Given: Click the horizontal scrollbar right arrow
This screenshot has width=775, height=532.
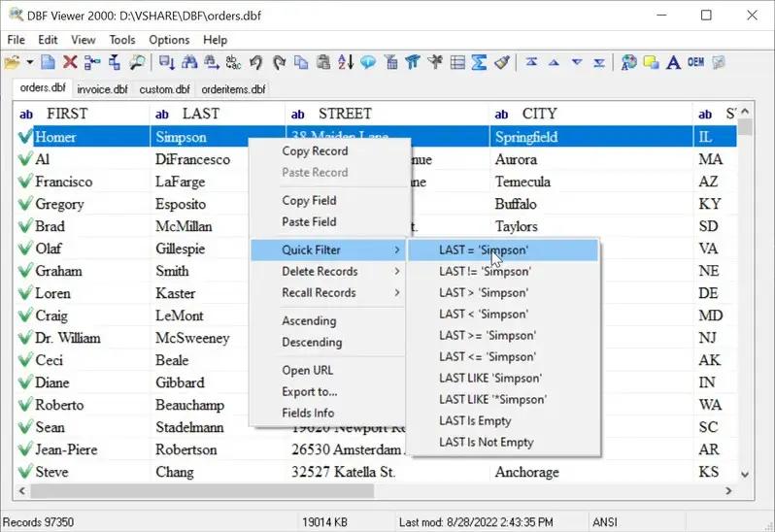Looking at the screenshot, I should click(728, 491).
